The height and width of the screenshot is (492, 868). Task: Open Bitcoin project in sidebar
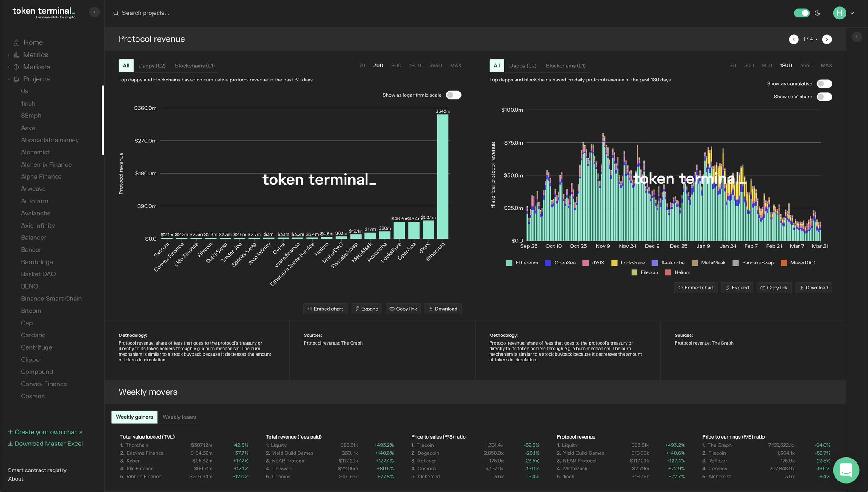coord(31,311)
